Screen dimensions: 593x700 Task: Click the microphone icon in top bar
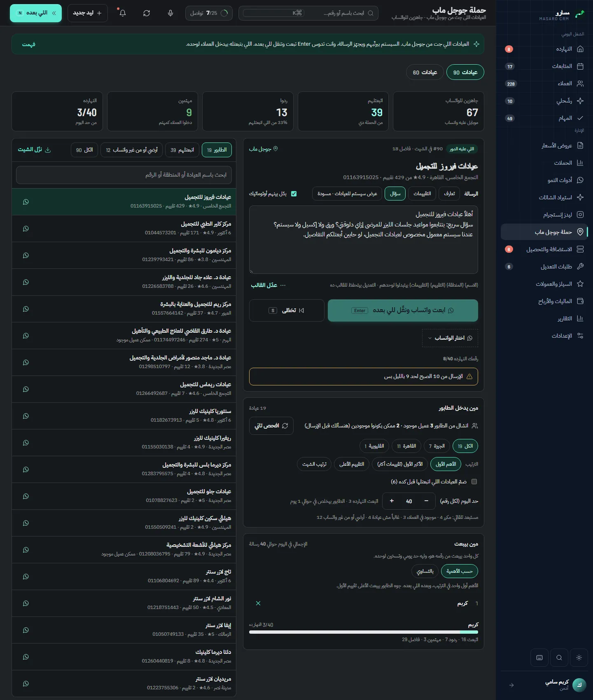(170, 13)
